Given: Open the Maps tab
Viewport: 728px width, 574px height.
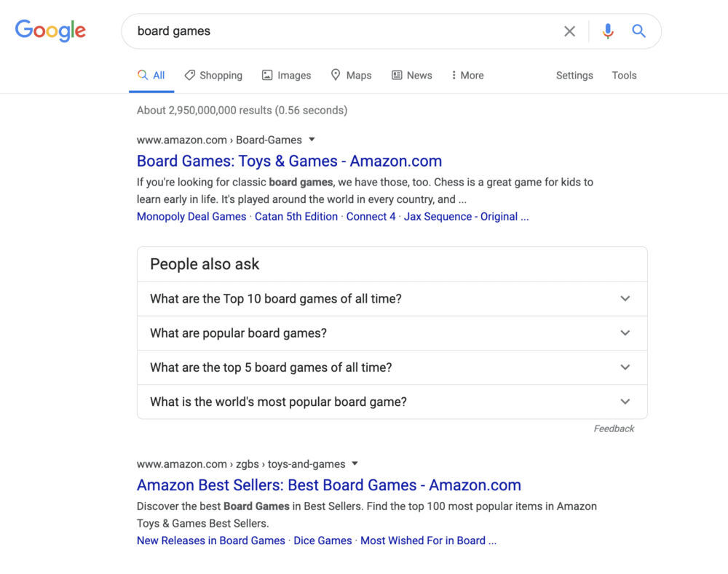Looking at the screenshot, I should coord(351,75).
